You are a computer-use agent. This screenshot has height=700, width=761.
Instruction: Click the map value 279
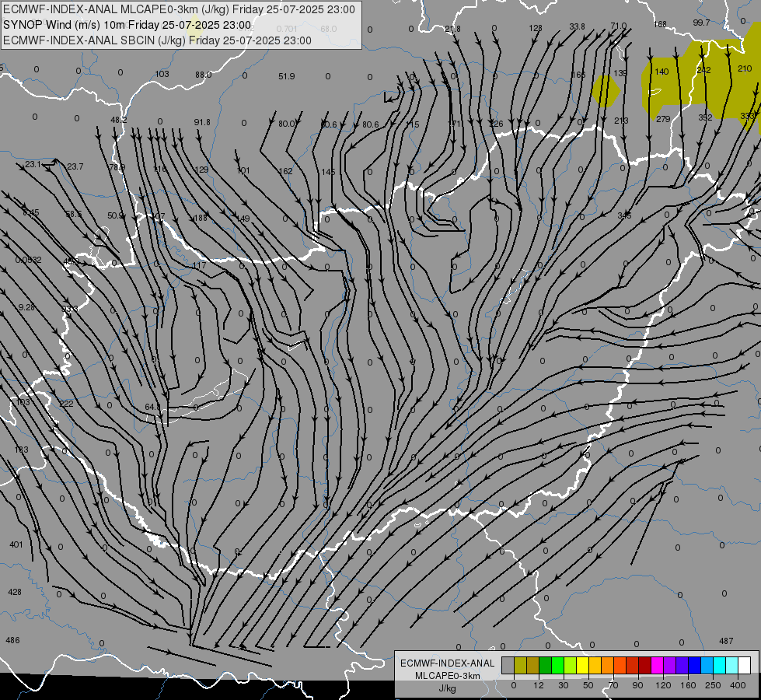click(x=663, y=119)
